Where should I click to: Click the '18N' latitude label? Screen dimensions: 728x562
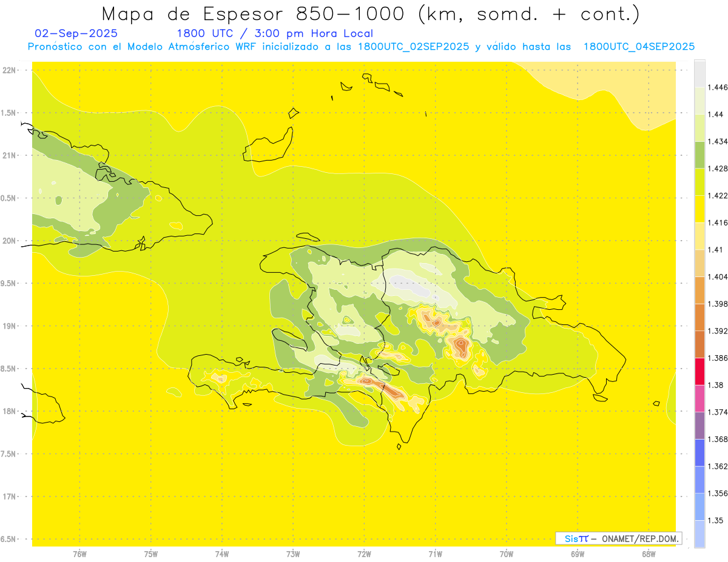pyautogui.click(x=10, y=412)
